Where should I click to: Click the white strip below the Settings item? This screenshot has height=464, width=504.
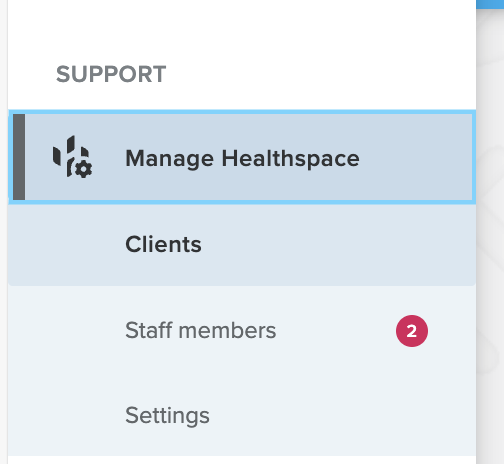(x=242, y=460)
